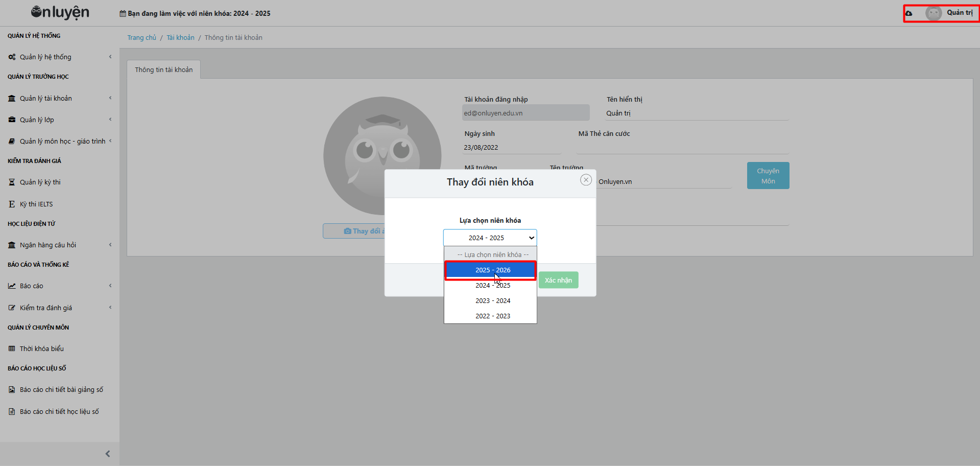Click the Báo cáo chart icon
980x466 pixels.
coord(12,286)
